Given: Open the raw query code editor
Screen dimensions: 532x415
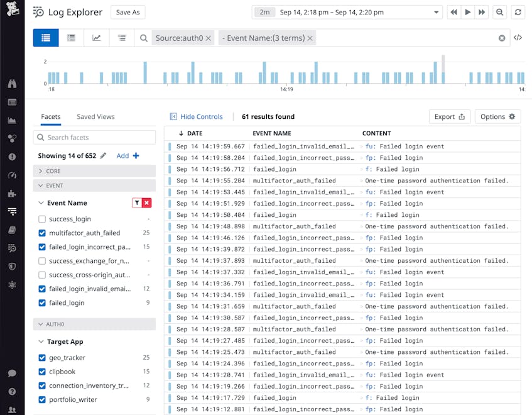Looking at the screenshot, I should 518,38.
